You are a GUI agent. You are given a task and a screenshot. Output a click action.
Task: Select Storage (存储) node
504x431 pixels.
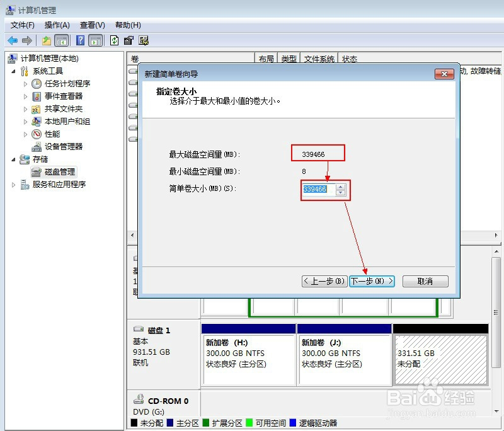coord(40,159)
